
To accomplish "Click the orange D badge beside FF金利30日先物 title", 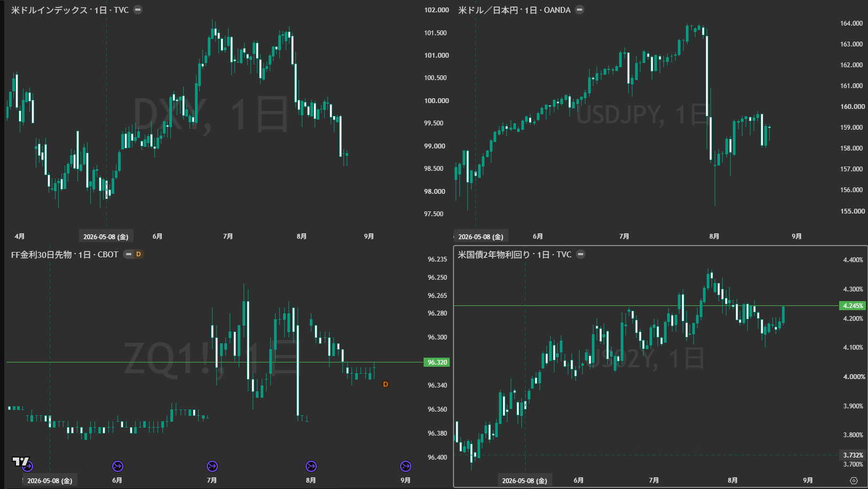I will (138, 254).
